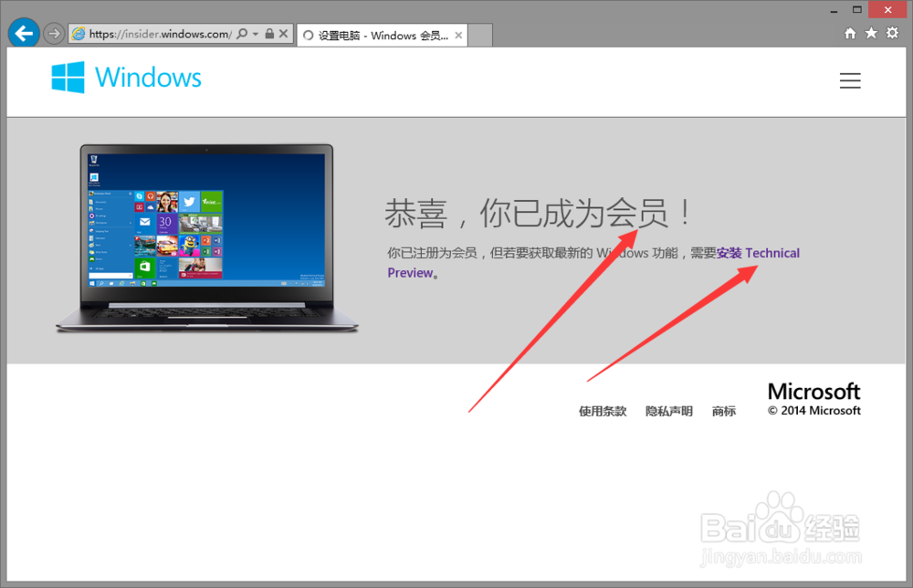Screen dimensions: 913x588
Task: Open the 隐私声明 footer link
Action: 669,412
